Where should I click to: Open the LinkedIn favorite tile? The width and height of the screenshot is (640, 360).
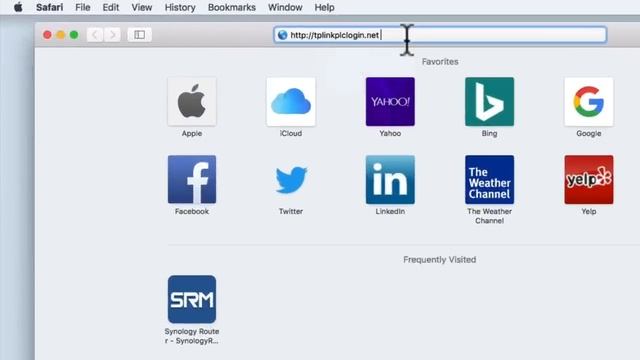pyautogui.click(x=390, y=180)
